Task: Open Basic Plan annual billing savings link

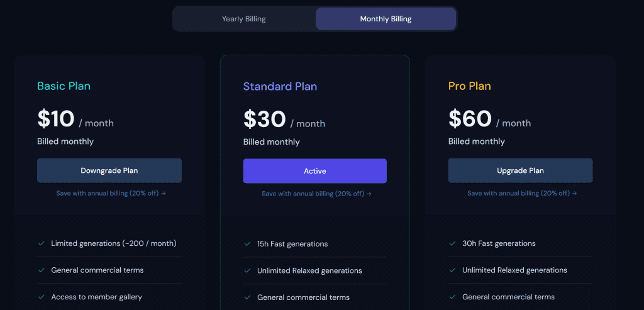Action: (111, 193)
